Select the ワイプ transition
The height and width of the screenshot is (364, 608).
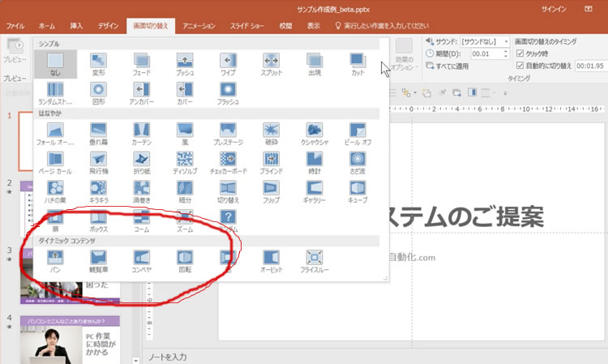point(228,64)
